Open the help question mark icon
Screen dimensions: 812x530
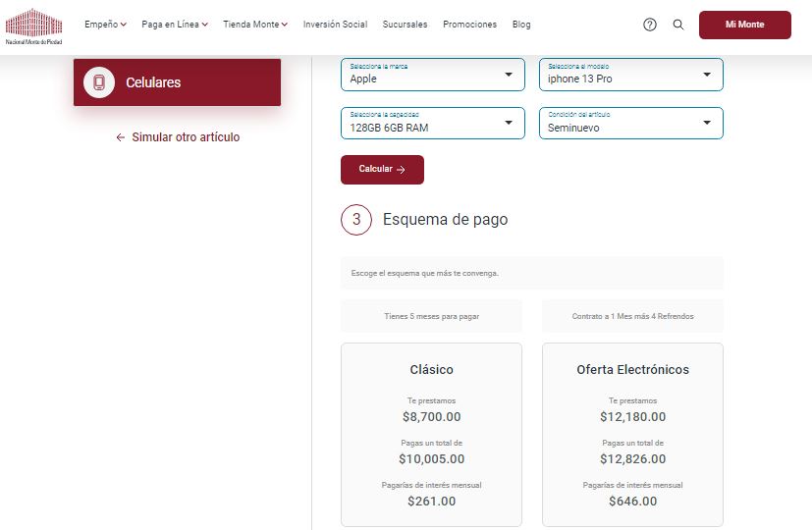click(x=649, y=25)
